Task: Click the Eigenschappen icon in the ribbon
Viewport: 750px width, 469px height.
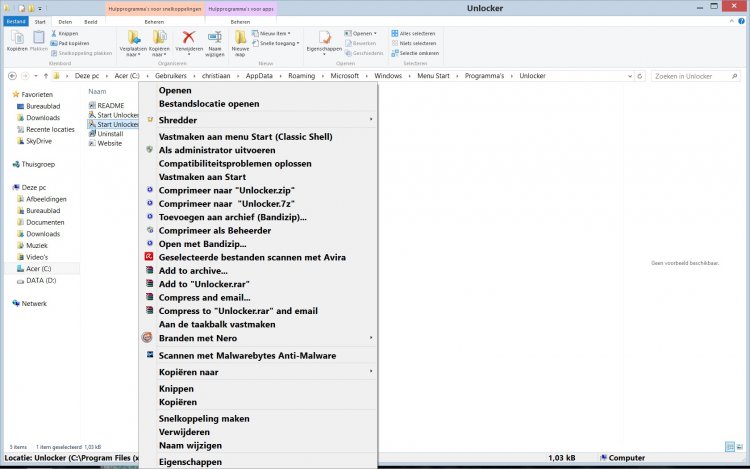Action: (324, 39)
